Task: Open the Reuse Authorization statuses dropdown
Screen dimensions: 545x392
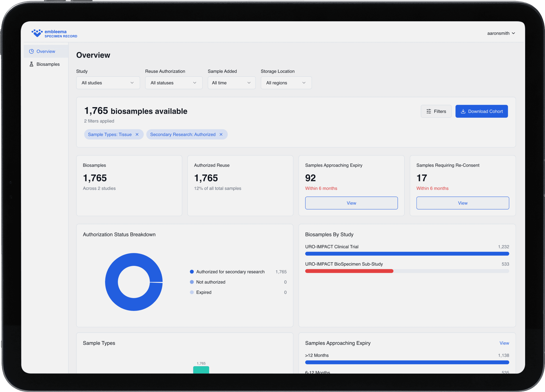Action: [x=173, y=83]
